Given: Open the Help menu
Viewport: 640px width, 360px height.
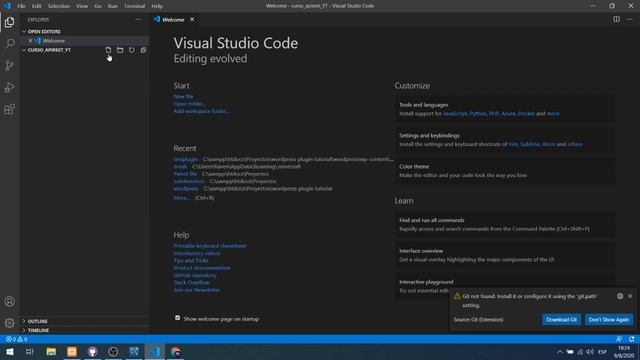Looking at the screenshot, I should coord(157,6).
